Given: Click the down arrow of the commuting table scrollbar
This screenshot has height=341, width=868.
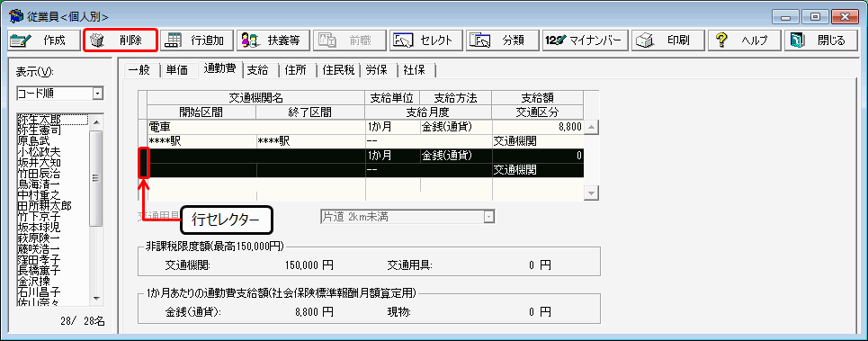Looking at the screenshot, I should [x=591, y=193].
